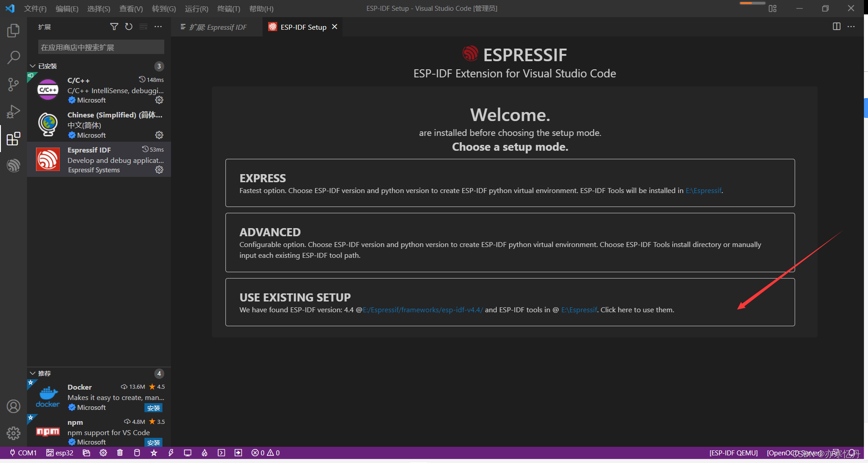Click build, flash and monitor flame icon
The height and width of the screenshot is (463, 868).
point(205,453)
